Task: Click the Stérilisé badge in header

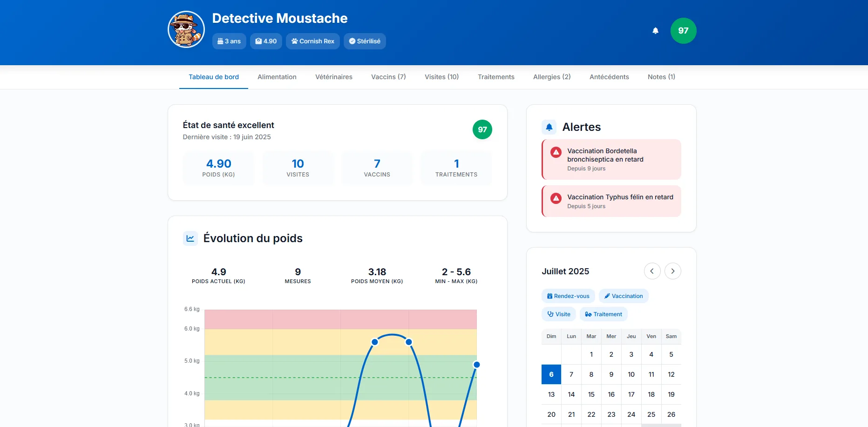Action: pos(365,41)
